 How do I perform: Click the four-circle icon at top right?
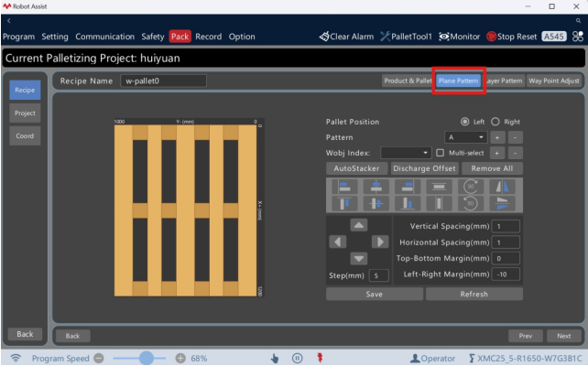pos(578,37)
